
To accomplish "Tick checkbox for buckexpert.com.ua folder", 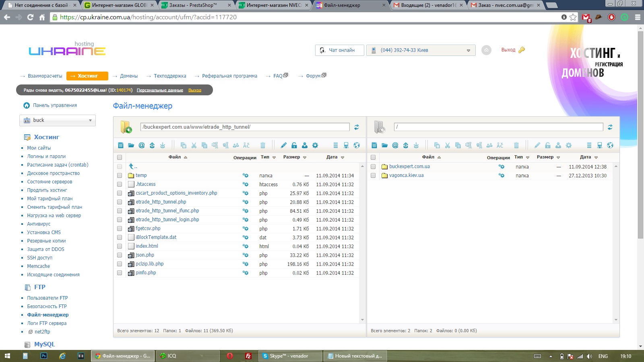I will point(373,167).
